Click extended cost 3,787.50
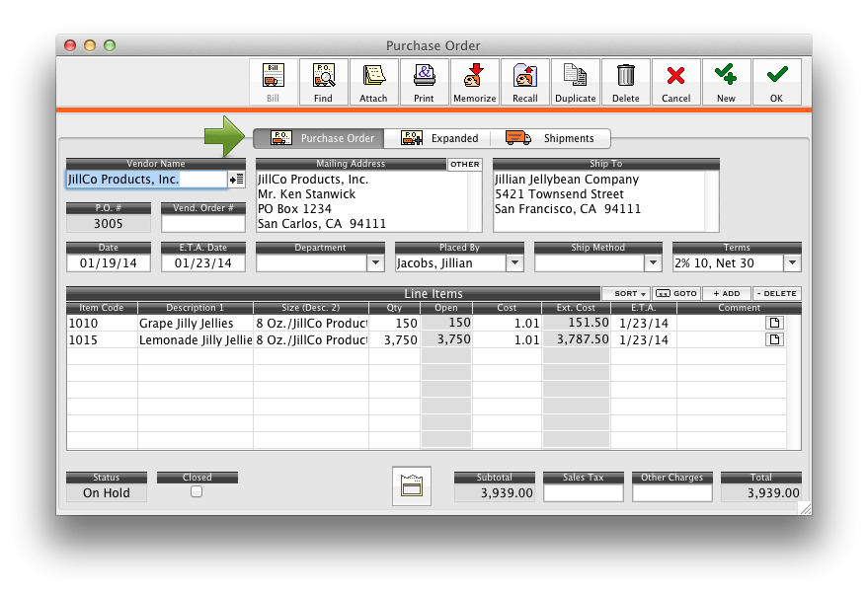Viewport: 868px width, 593px height. coord(577,339)
